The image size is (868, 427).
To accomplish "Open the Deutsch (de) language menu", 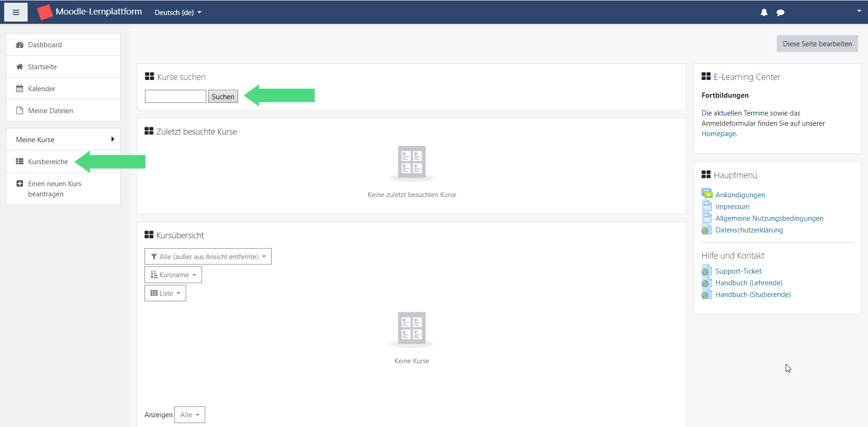I will [178, 13].
